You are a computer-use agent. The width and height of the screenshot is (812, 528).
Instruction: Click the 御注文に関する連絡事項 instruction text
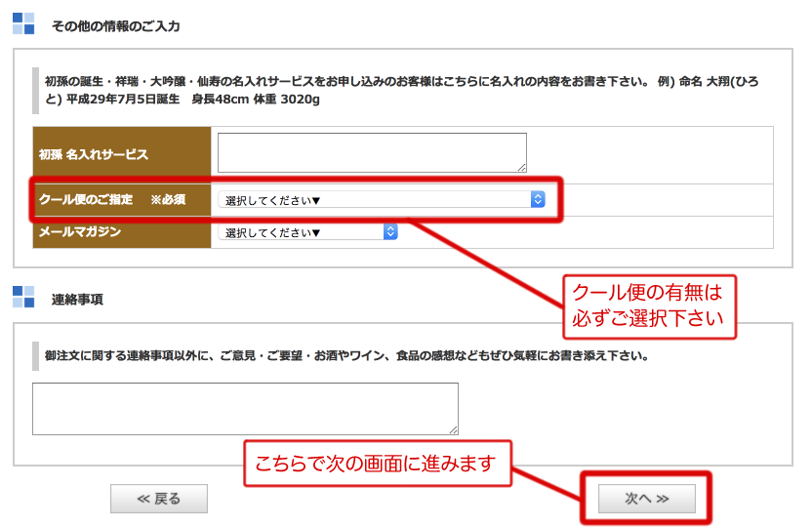[x=346, y=355]
